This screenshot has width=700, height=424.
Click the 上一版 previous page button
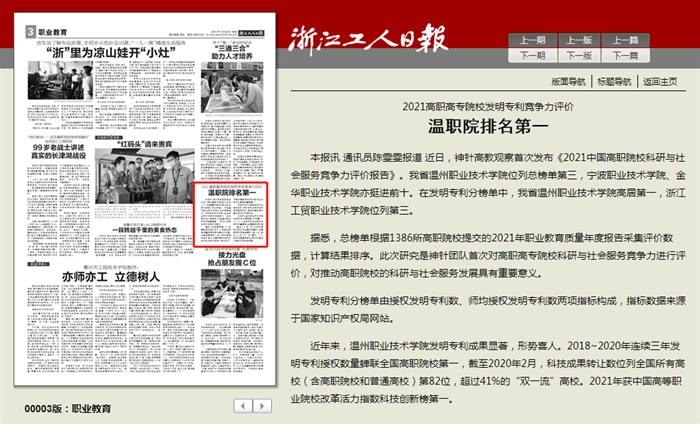(579, 40)
